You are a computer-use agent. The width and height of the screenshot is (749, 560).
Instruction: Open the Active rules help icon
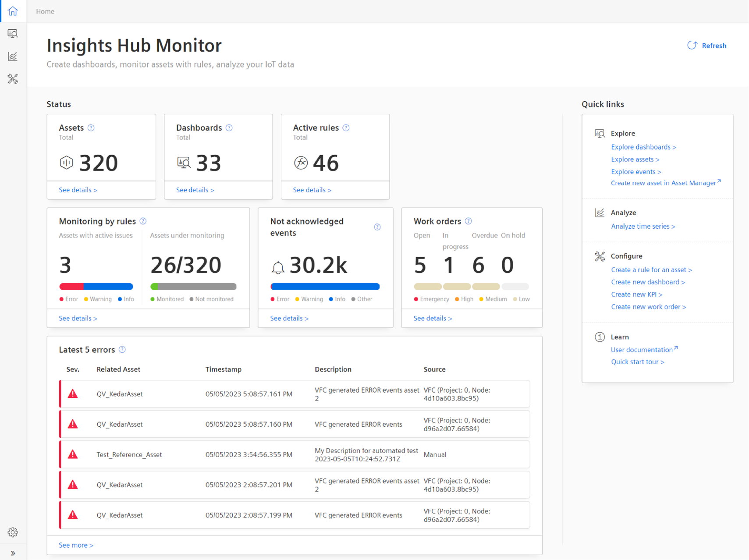coord(346,128)
